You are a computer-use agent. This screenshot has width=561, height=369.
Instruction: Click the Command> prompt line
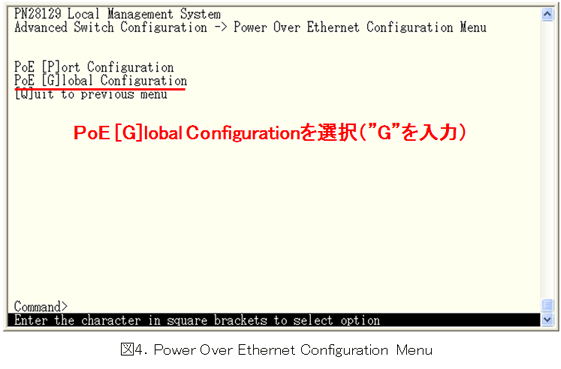click(41, 306)
